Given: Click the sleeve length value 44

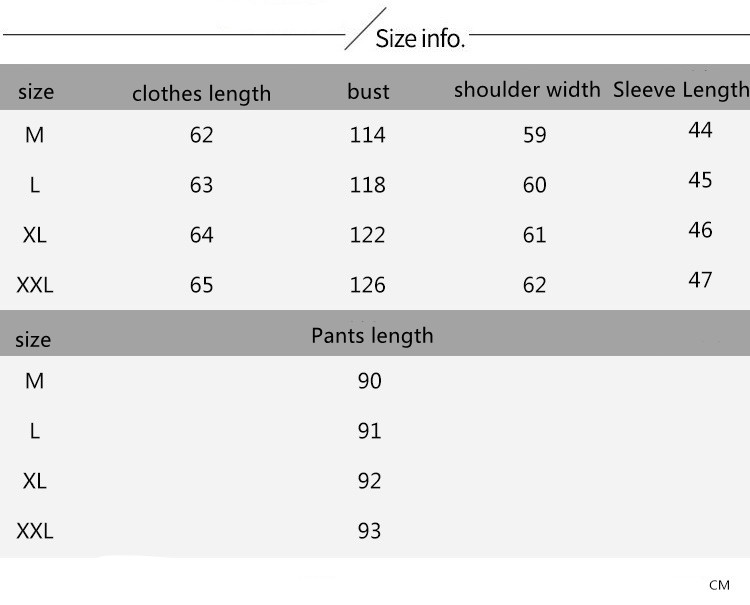Looking at the screenshot, I should [700, 130].
